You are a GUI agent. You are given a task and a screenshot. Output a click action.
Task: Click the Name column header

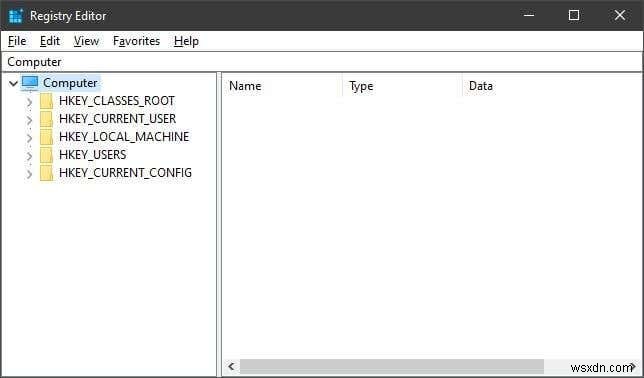282,86
